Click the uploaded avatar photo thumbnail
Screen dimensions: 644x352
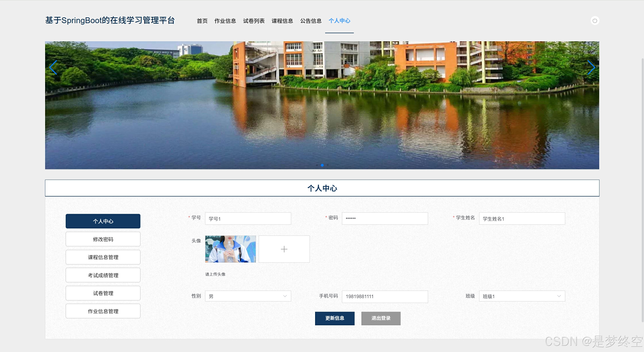pyautogui.click(x=230, y=249)
